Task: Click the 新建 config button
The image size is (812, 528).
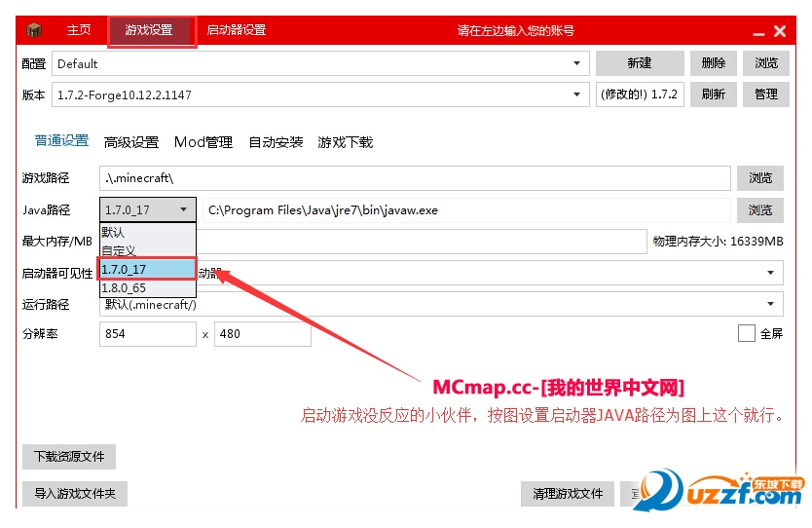Action: [640, 63]
